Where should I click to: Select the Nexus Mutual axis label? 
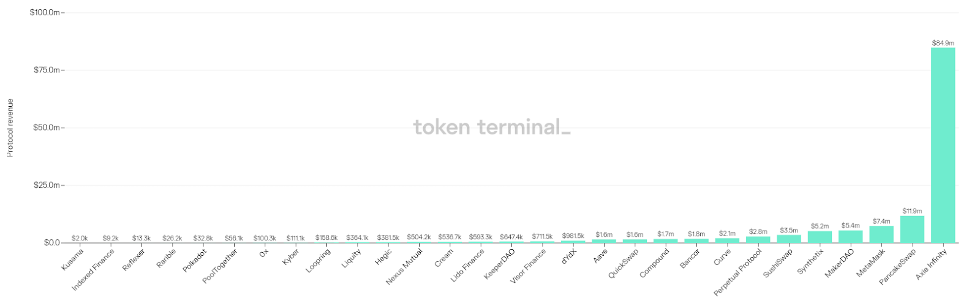pyautogui.click(x=405, y=267)
